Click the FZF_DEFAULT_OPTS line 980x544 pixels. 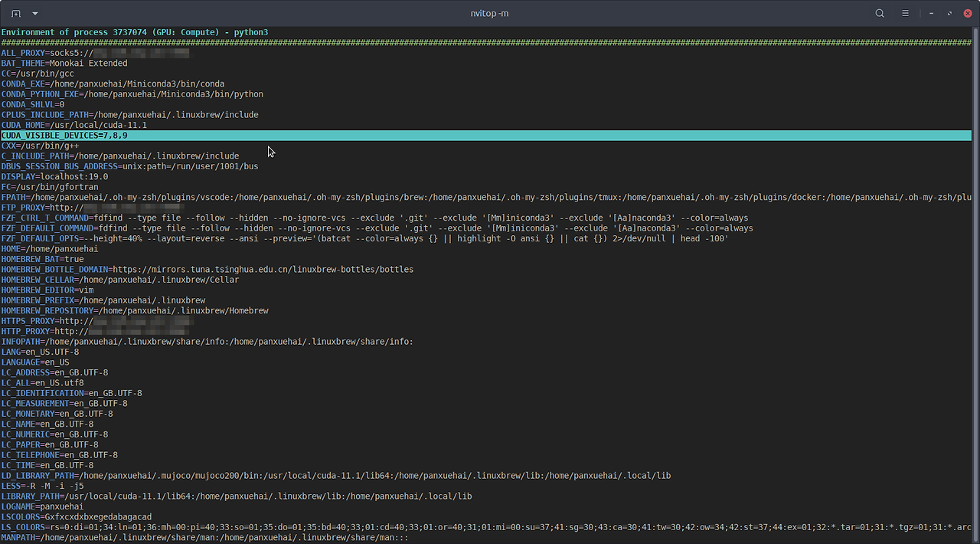click(364, 238)
